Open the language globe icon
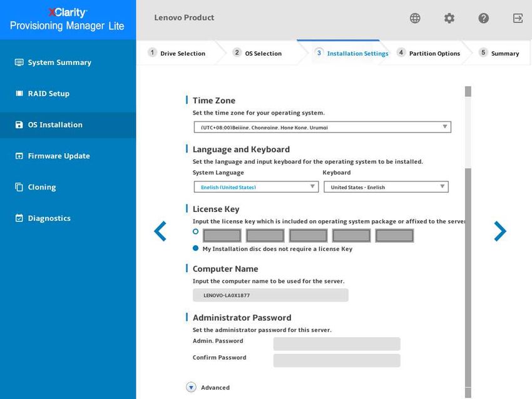 click(414, 18)
